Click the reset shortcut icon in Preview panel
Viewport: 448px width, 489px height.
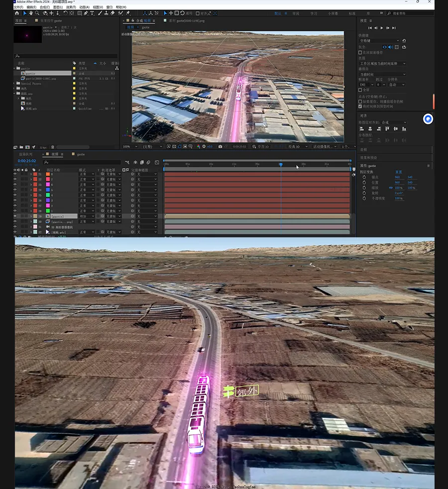tap(404, 40)
